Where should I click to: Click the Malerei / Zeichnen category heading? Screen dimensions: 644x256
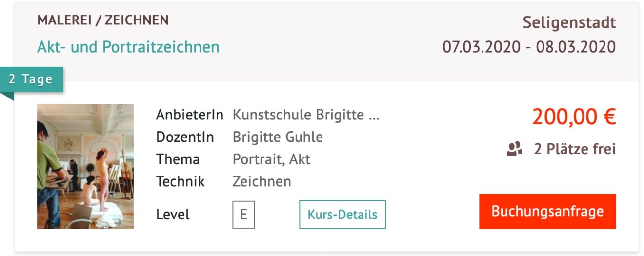pyautogui.click(x=103, y=20)
